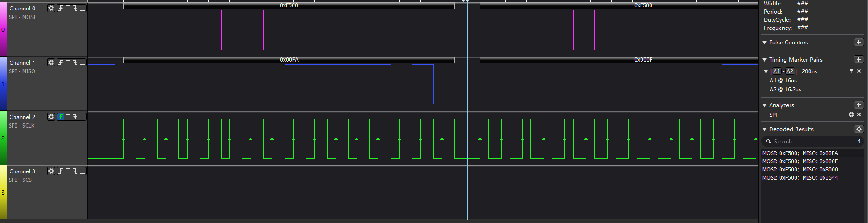Click the SPI - SCS channel subtitle
868x223 pixels.
pyautogui.click(x=20, y=180)
